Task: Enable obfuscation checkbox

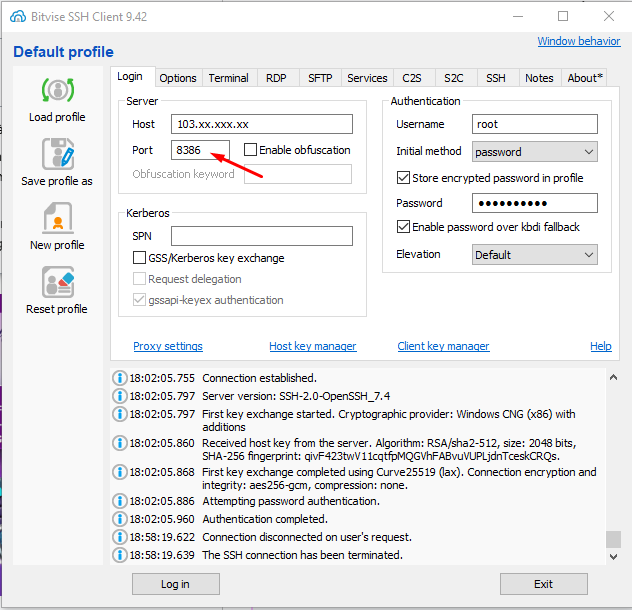Action: coord(250,150)
